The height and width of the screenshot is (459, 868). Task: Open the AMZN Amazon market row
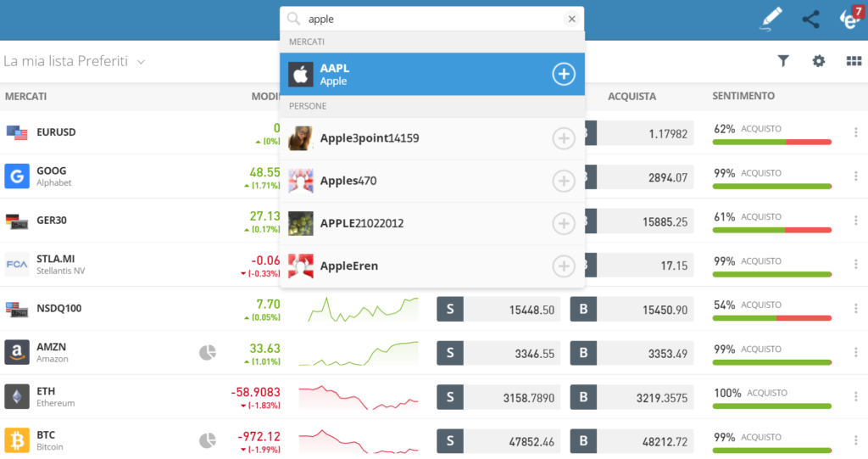(434, 353)
